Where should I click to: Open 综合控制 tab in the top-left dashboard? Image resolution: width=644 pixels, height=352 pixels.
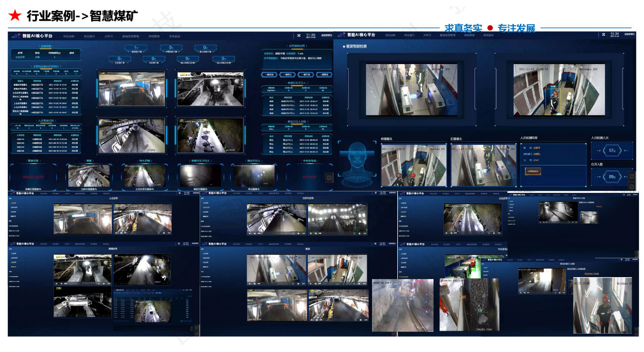pos(69,36)
